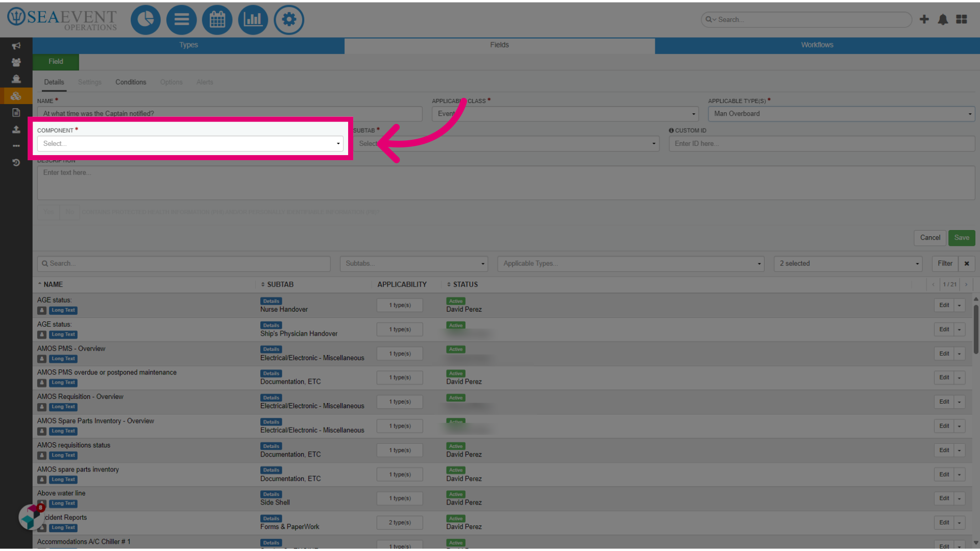Apply filters with Filter button
The image size is (980, 551).
click(945, 264)
